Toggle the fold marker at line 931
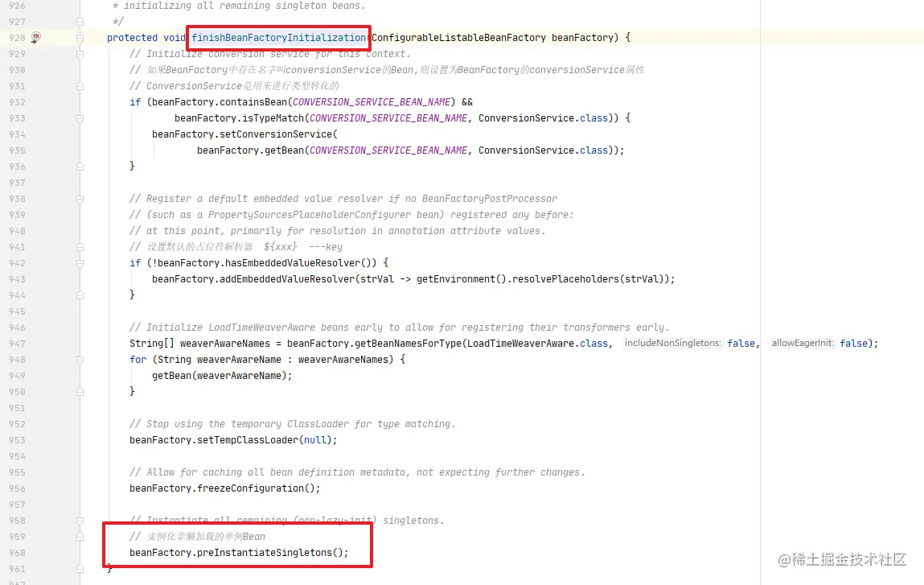 [x=80, y=86]
